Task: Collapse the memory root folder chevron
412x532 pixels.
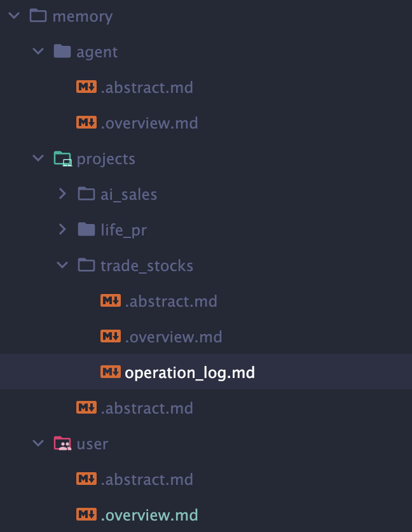Action: pyautogui.click(x=14, y=16)
